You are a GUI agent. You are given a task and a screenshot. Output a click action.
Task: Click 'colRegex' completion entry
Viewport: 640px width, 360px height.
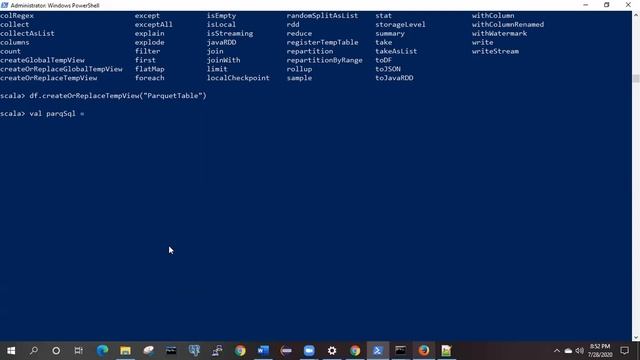point(17,16)
